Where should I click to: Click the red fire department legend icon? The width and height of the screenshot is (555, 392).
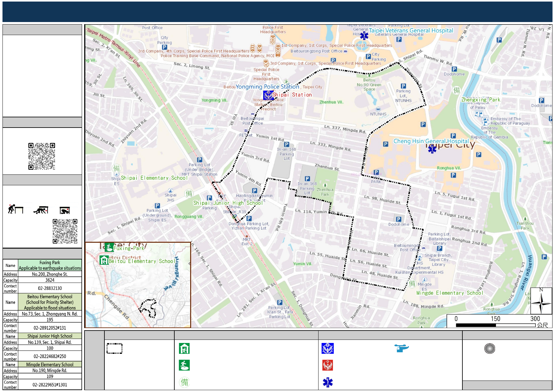pyautogui.click(x=328, y=365)
